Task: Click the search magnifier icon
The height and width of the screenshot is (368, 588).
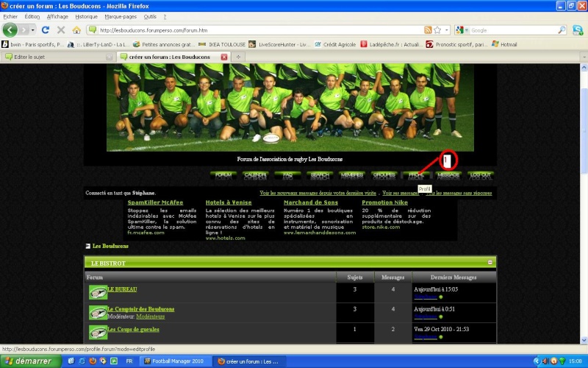Action: (x=562, y=30)
